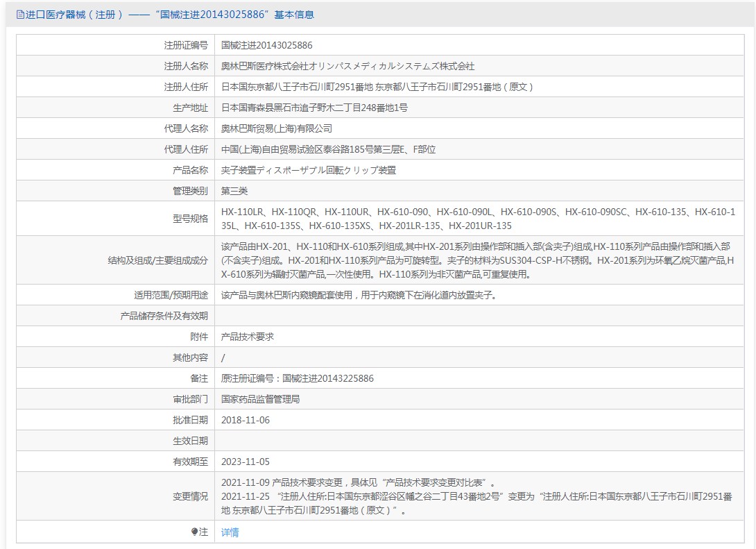Click the 国家药品监督管理局 approval department value
This screenshot has width=756, height=549.
click(260, 399)
